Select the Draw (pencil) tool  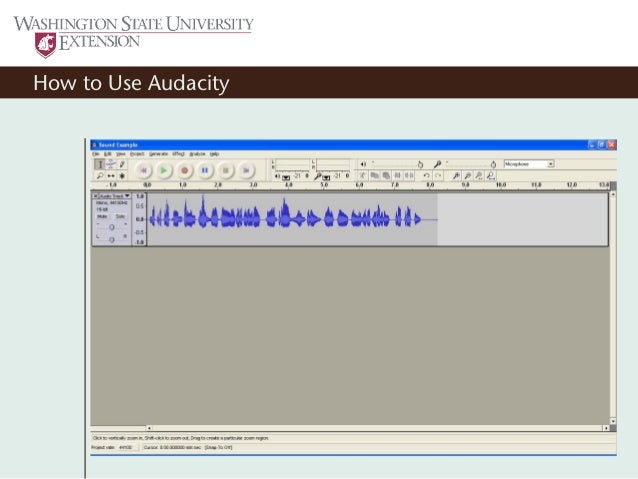(122, 164)
